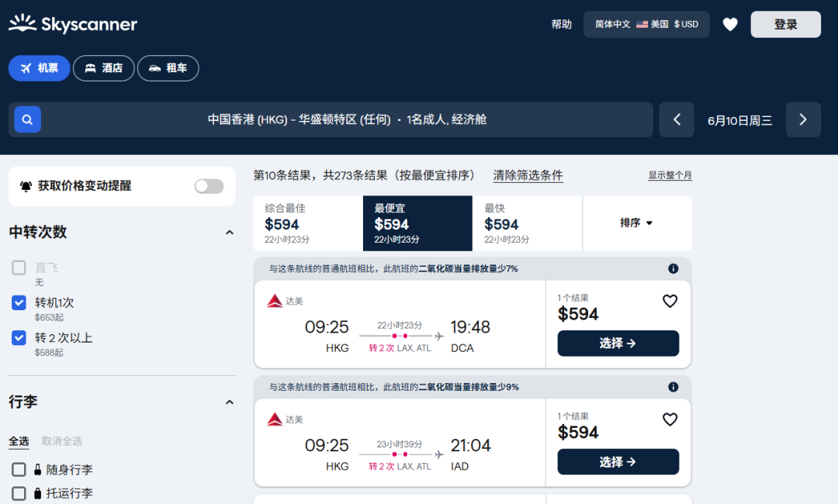Click the blue search magnifier icon

click(x=27, y=119)
